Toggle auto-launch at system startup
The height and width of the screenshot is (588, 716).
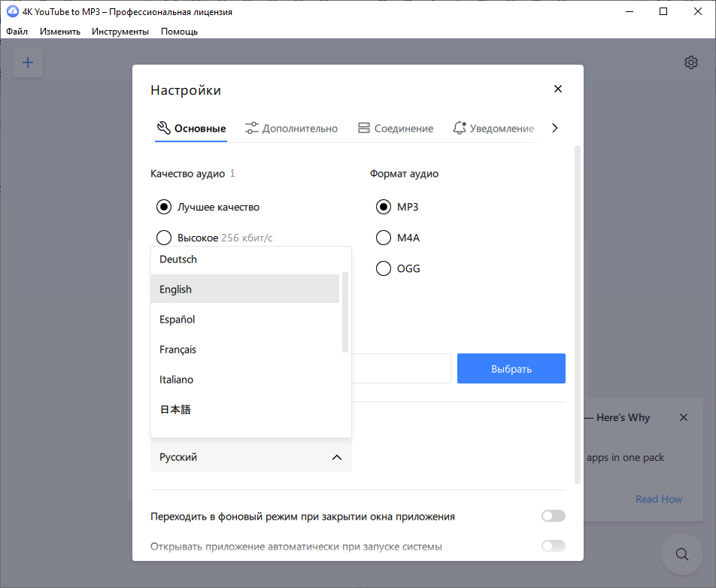coord(553,546)
